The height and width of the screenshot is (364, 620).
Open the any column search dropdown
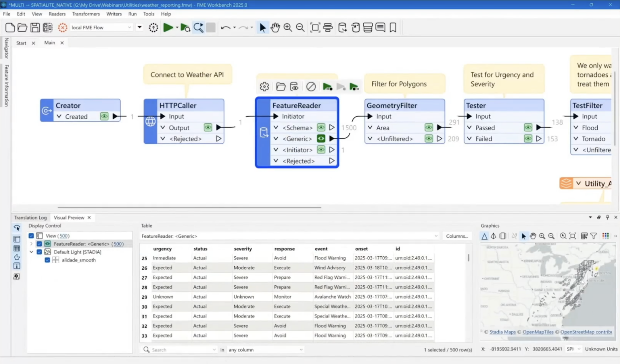coord(265,350)
